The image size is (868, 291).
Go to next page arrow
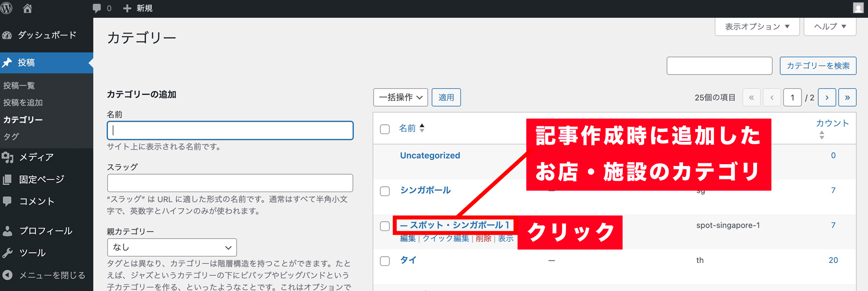tap(827, 98)
